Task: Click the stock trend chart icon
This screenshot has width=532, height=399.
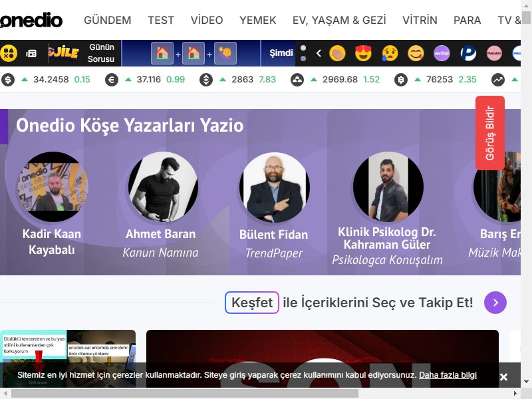Action: click(498, 80)
